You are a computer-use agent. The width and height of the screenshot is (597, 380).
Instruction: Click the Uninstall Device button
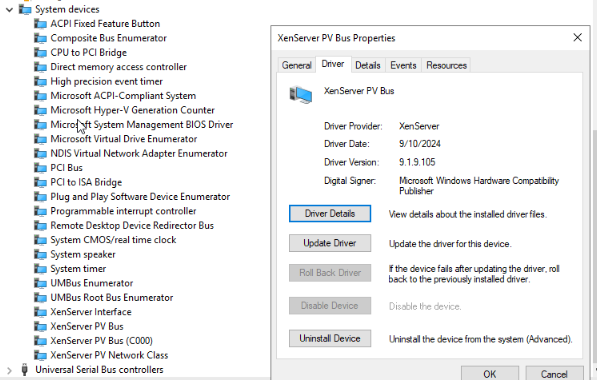point(330,338)
